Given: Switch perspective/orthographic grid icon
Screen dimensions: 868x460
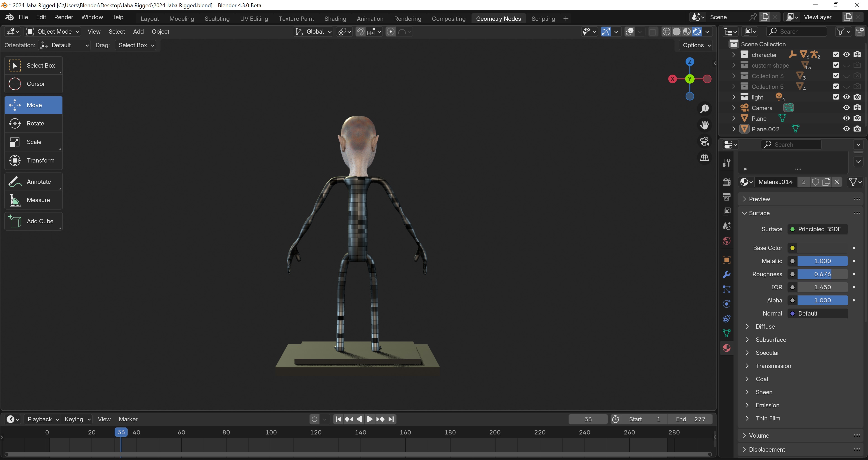Looking at the screenshot, I should click(x=704, y=157).
